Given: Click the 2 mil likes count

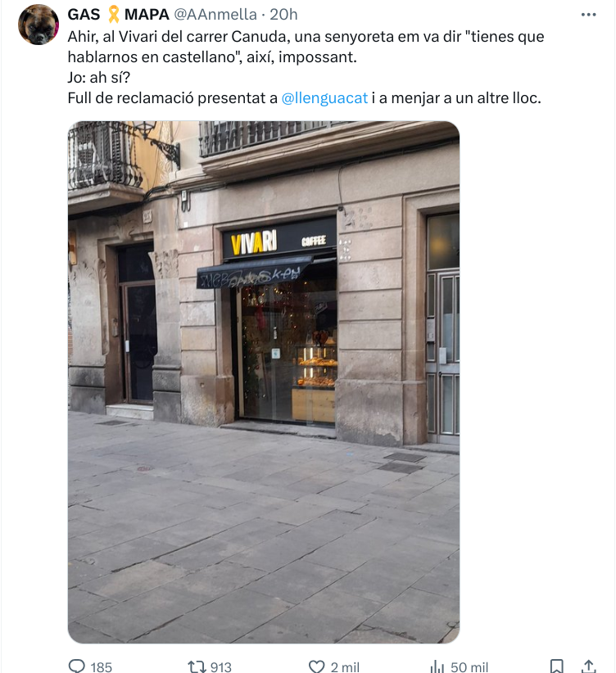Looking at the screenshot, I should point(345,666).
